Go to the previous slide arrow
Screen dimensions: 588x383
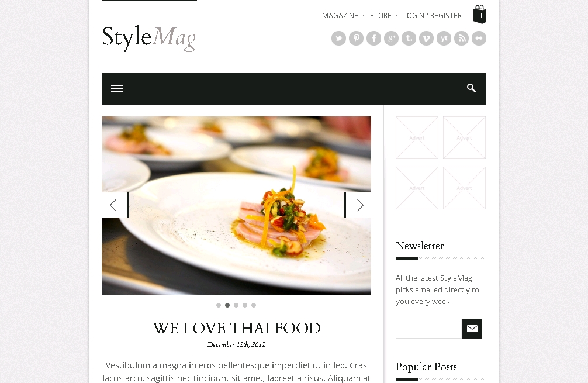pos(115,205)
